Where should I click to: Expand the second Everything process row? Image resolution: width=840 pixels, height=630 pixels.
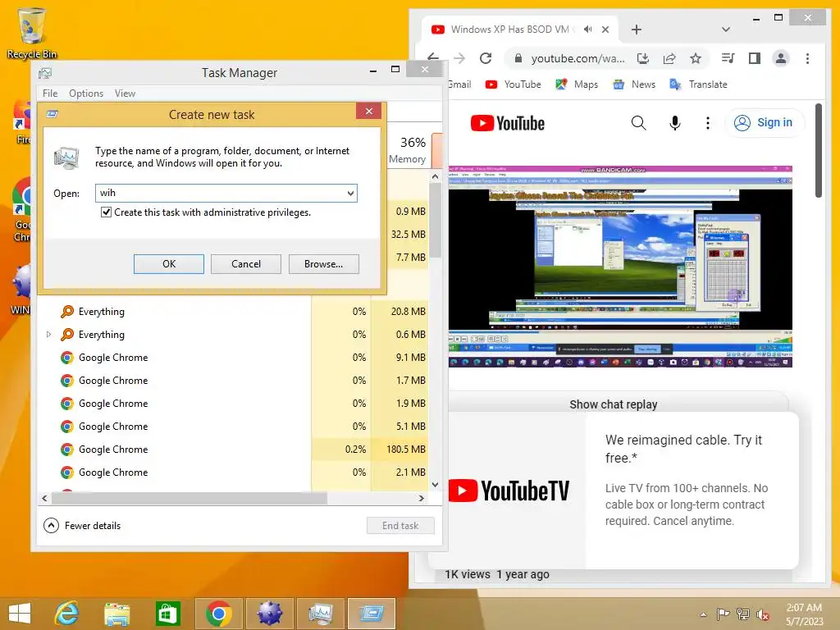coord(48,335)
